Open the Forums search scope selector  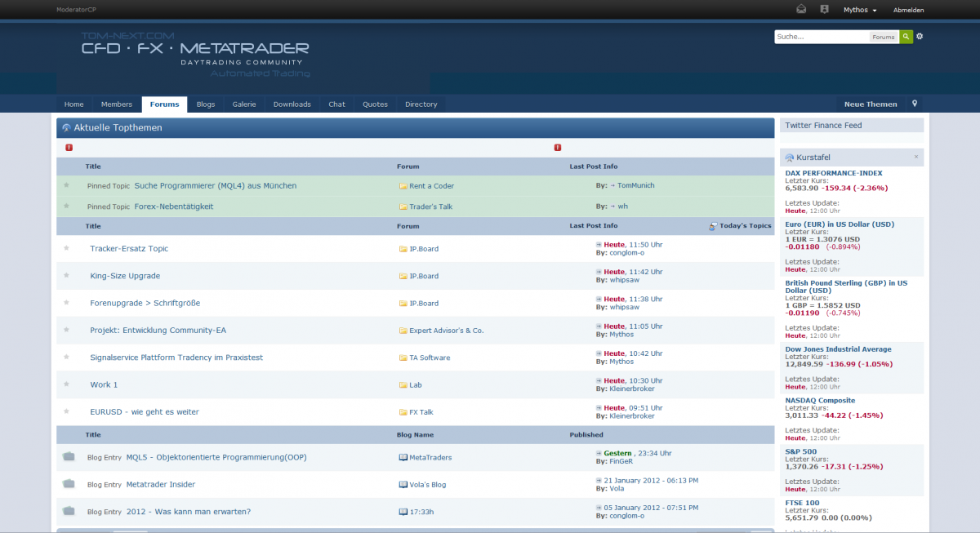pos(883,37)
